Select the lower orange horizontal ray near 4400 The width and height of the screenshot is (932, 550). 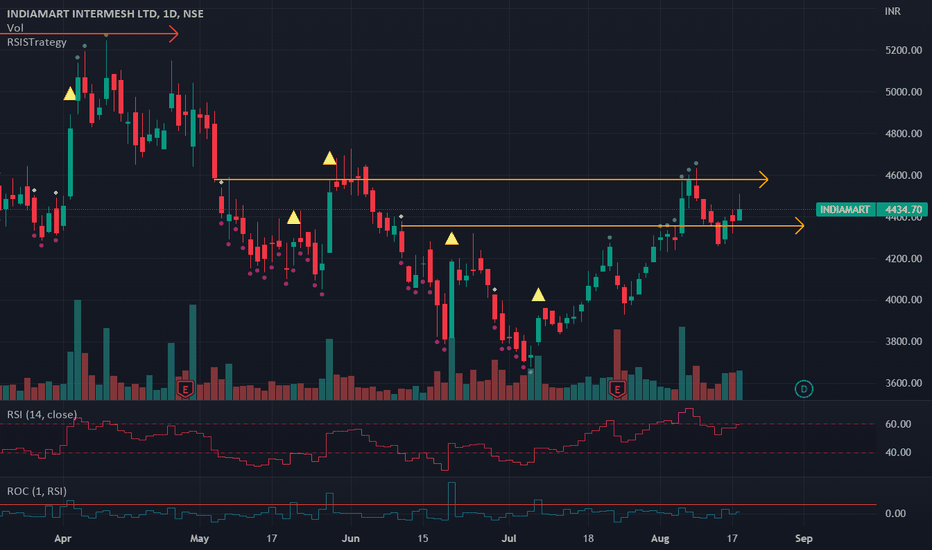tap(603, 226)
